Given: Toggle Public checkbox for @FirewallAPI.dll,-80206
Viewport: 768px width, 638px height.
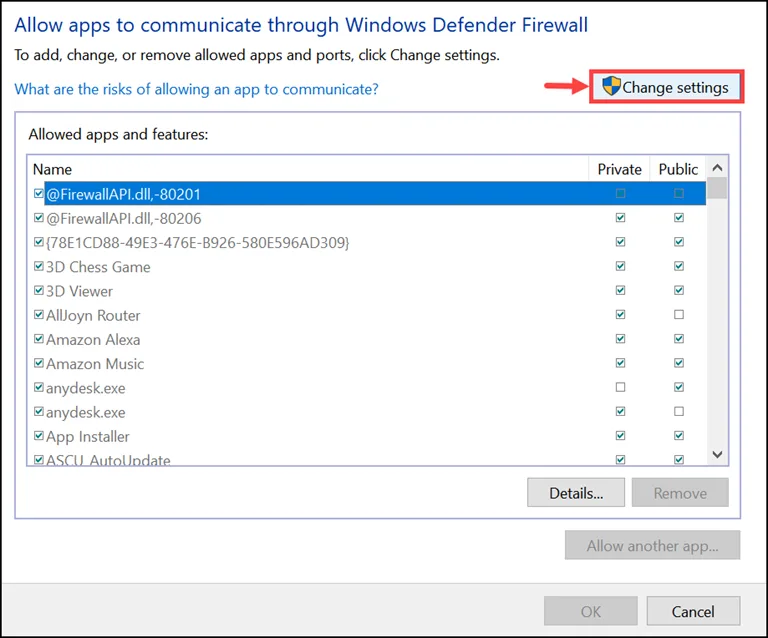Looking at the screenshot, I should tap(679, 217).
